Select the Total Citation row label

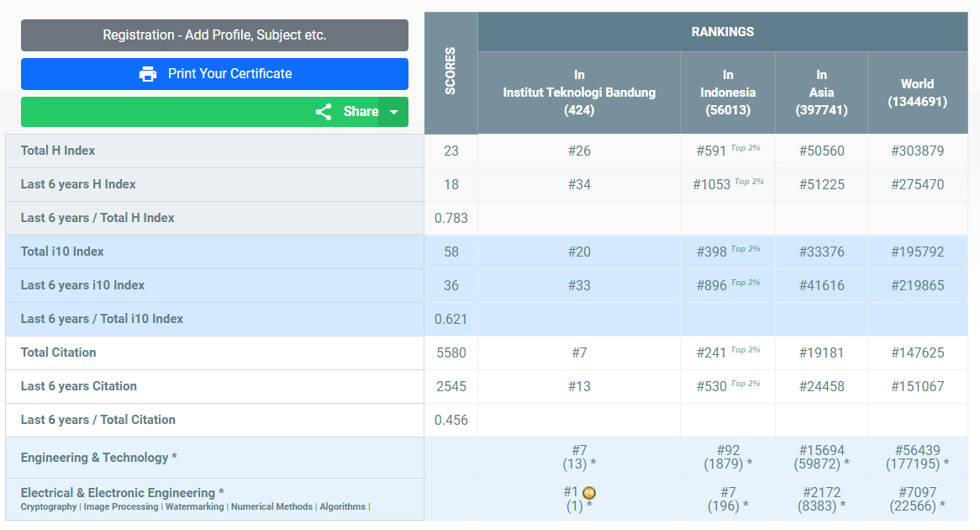point(59,352)
